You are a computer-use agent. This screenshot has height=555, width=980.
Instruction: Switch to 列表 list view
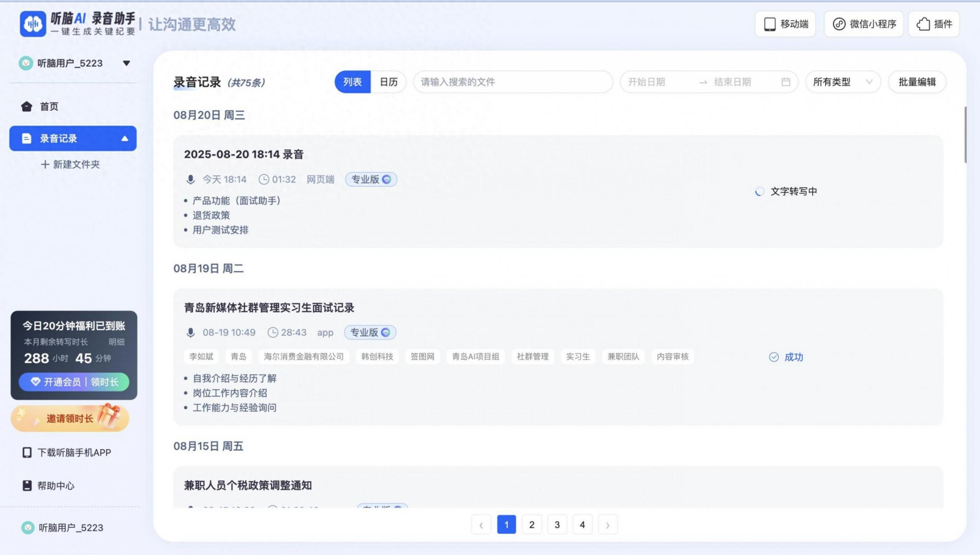point(352,82)
